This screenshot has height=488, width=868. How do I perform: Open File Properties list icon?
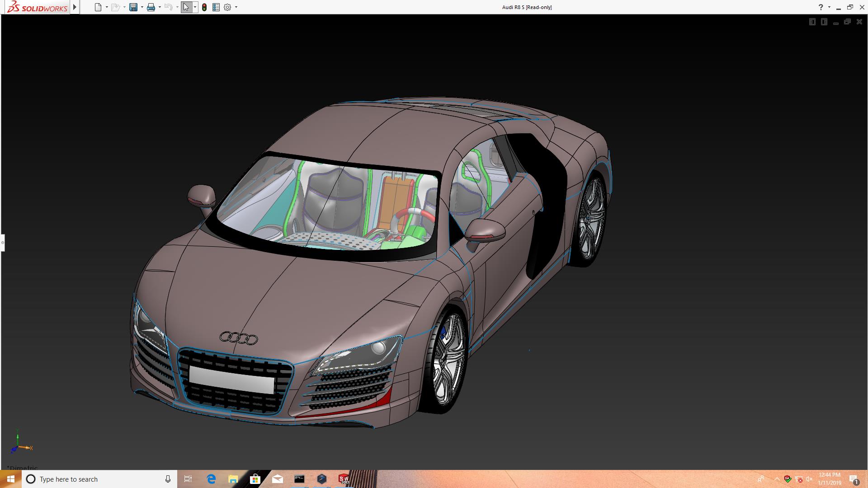click(x=216, y=7)
